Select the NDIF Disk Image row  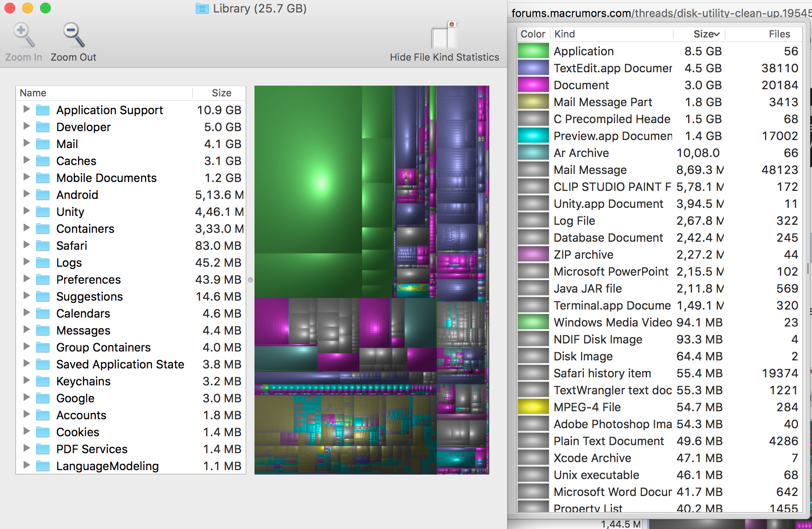pyautogui.click(x=660, y=339)
